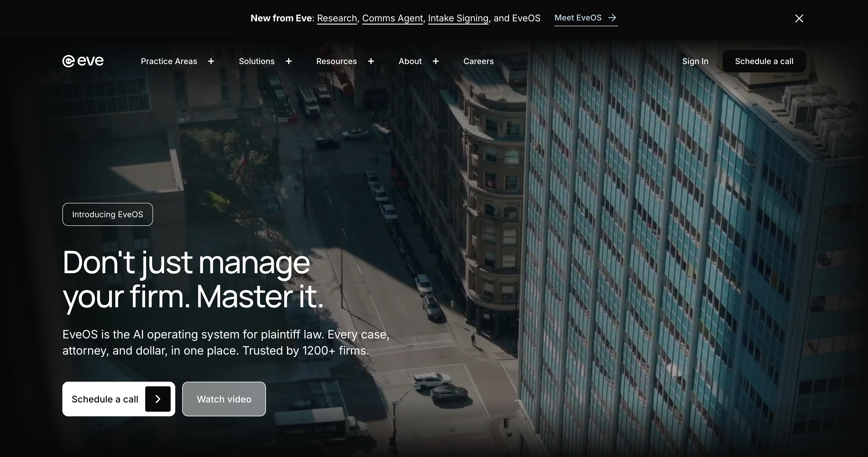Image resolution: width=868 pixels, height=457 pixels.
Task: Open the About menu
Action: tap(410, 61)
